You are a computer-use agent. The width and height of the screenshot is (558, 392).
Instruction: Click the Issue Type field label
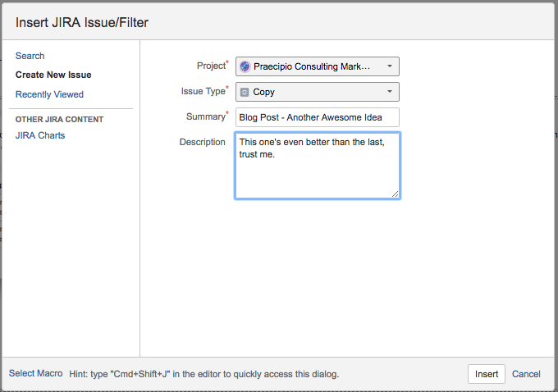(x=203, y=91)
